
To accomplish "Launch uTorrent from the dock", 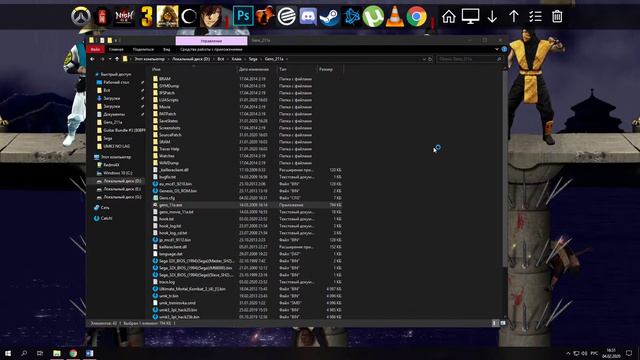I will point(373,17).
